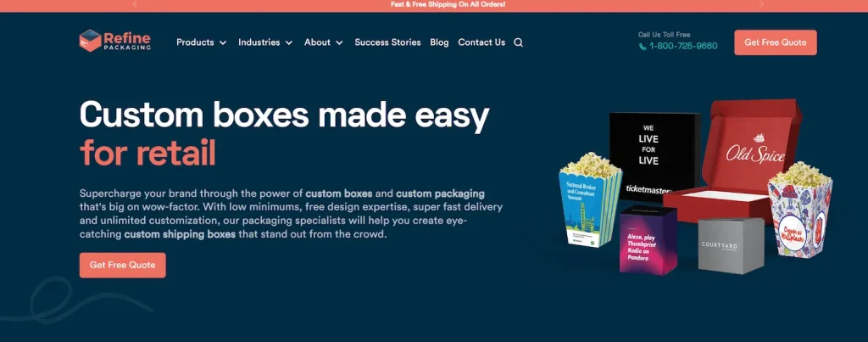Follow the custom boxes link in the paragraph
Viewport: 868px width, 342px height.
click(x=339, y=194)
